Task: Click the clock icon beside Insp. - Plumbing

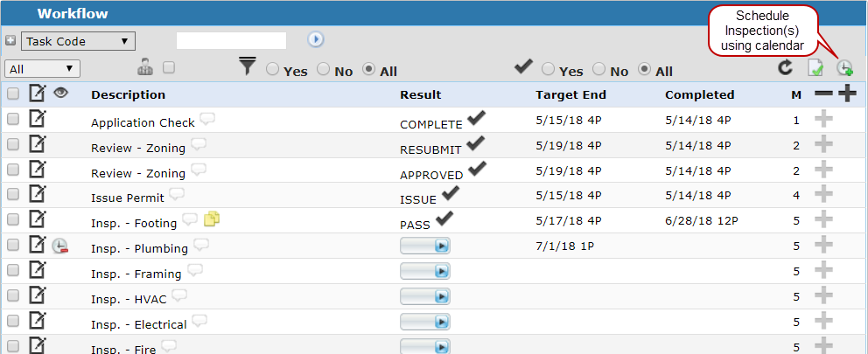Action: [x=59, y=246]
